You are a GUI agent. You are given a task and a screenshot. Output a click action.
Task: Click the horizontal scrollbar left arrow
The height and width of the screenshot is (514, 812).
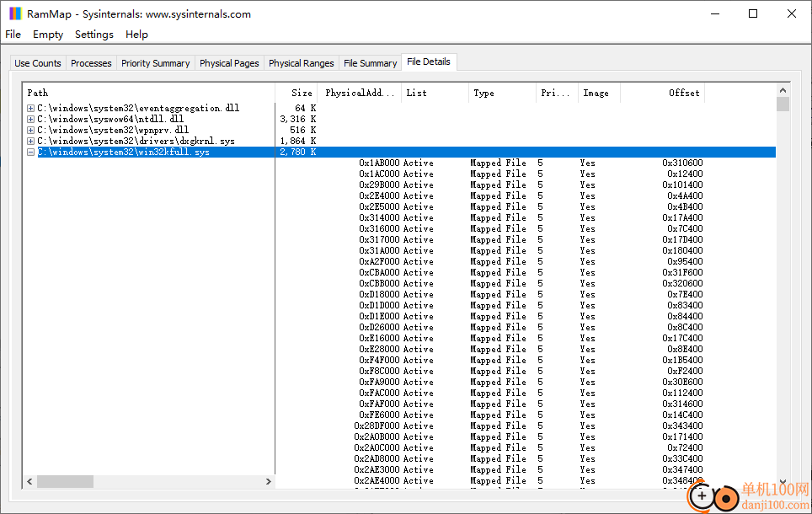tap(29, 481)
